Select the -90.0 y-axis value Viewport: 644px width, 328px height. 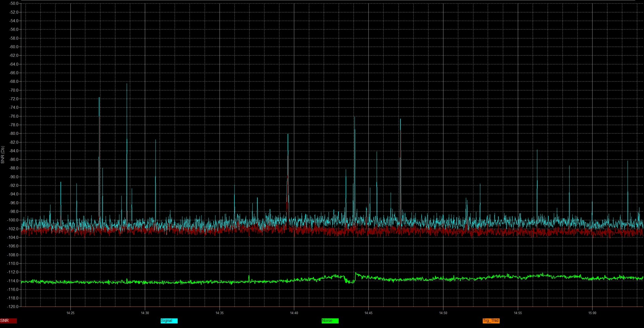14,177
